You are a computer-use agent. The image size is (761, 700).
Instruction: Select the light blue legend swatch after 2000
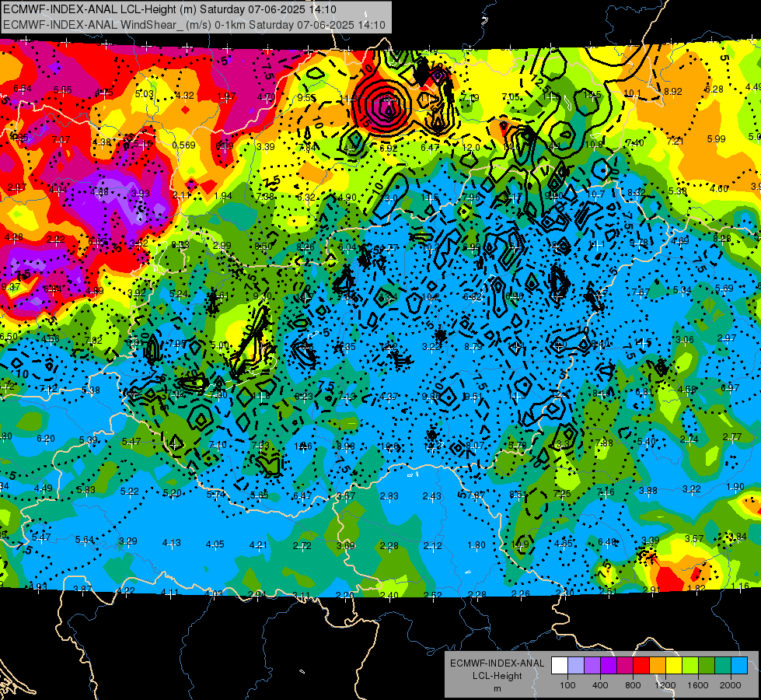pos(739,666)
